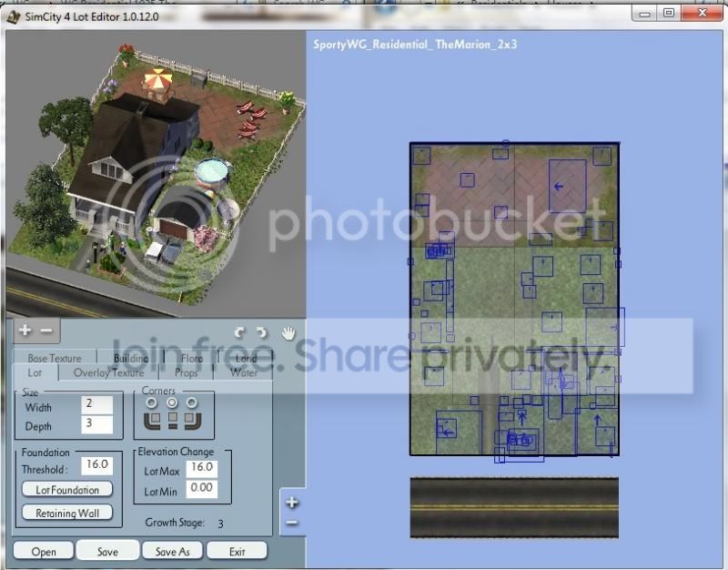Image resolution: width=728 pixels, height=570 pixels.
Task: Select the large left-arrow prop on brick patio
Action: (x=567, y=187)
